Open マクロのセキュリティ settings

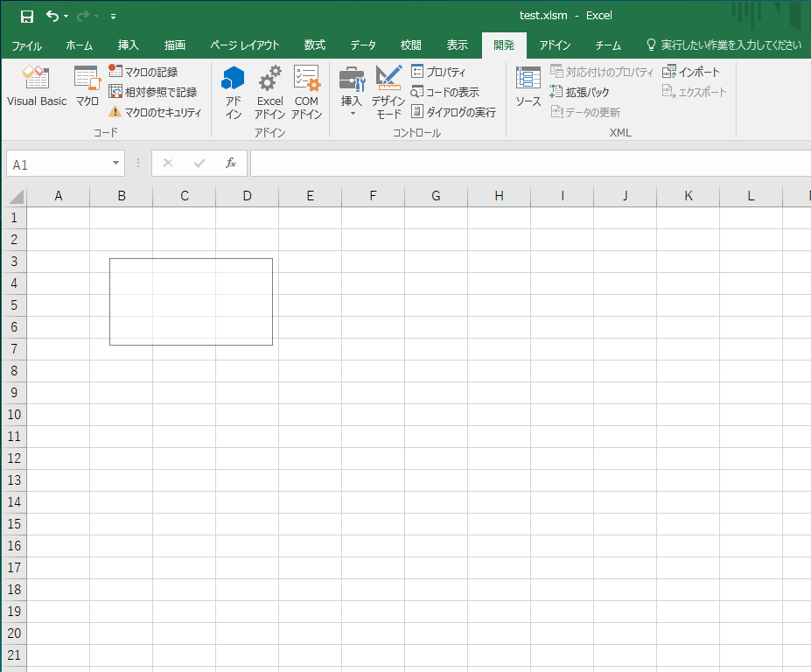pos(155,112)
